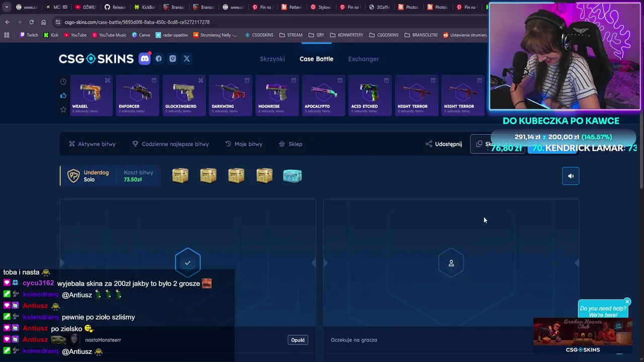Click the APOCALYPTO drop card
Screen dimensions: 644x362
[x=324, y=95]
